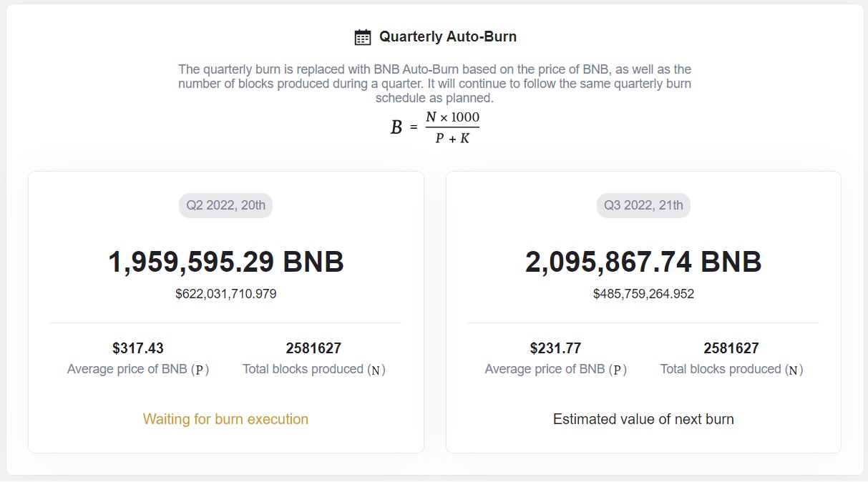868x482 pixels.
Task: Toggle the Q2 burn card selection
Action: point(225,311)
